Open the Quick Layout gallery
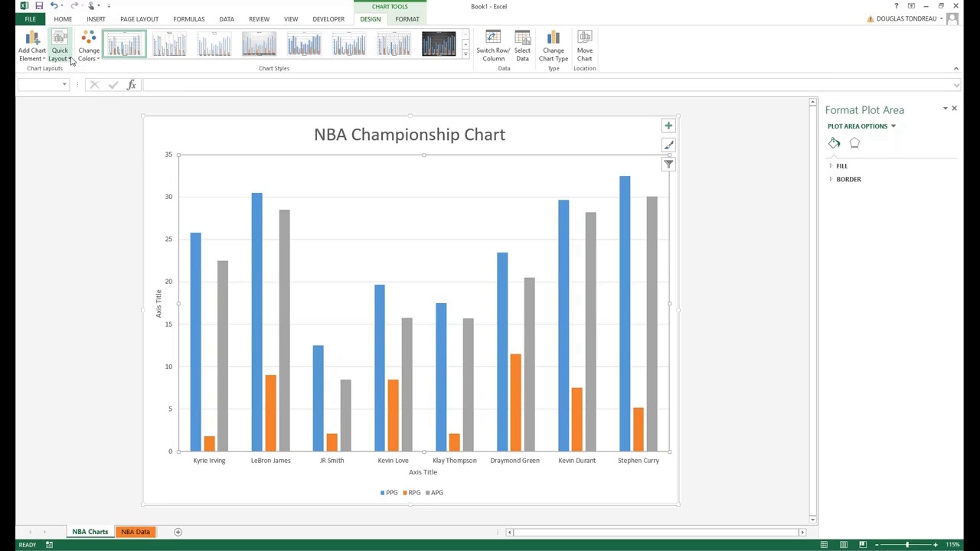This screenshot has width=980, height=551. point(60,47)
